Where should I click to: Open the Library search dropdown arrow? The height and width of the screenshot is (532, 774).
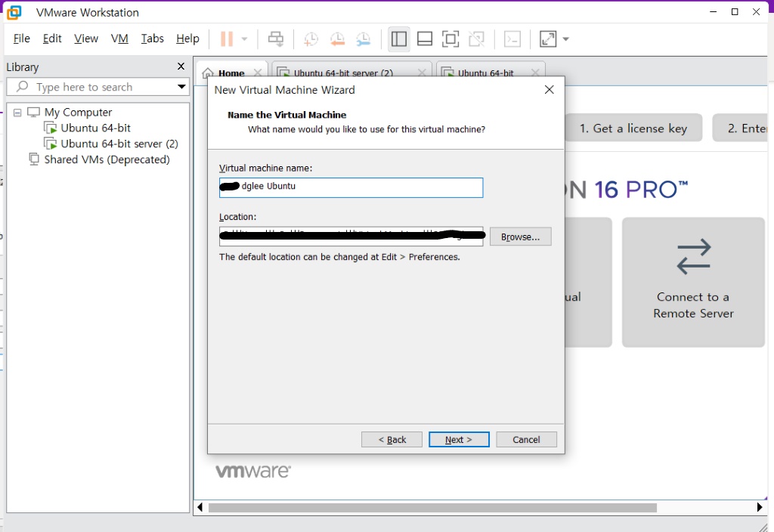coord(181,87)
